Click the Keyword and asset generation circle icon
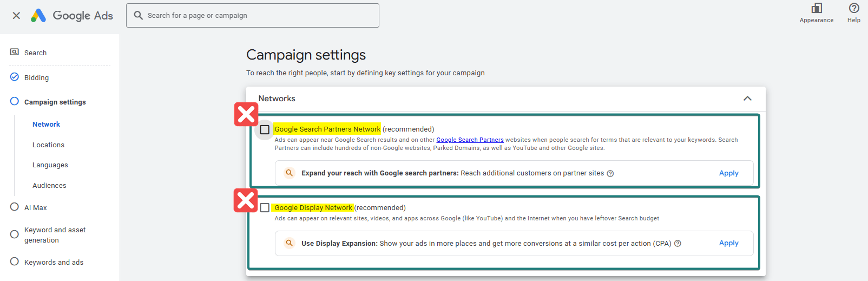Viewport: 868px width, 281px height. coord(15,234)
